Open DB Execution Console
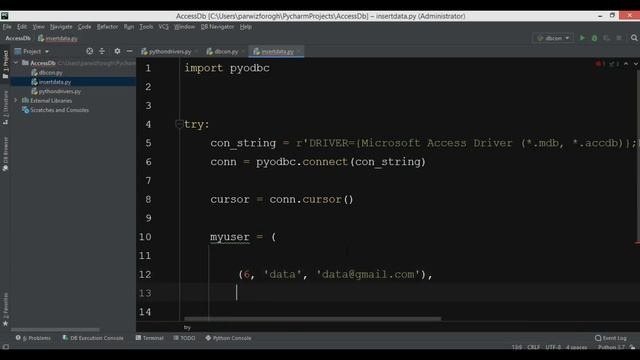This screenshot has height=360, width=640. click(93, 338)
